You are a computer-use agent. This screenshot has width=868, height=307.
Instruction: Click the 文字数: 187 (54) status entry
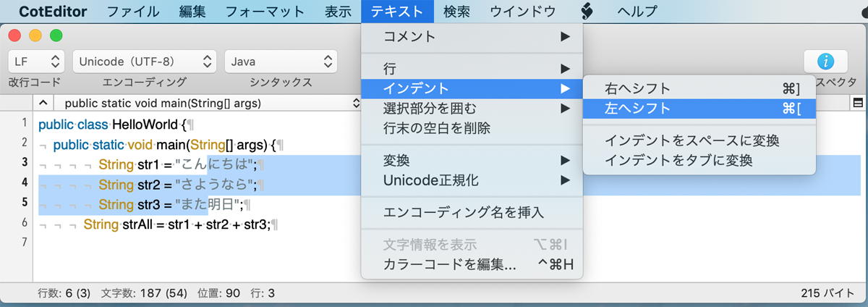pyautogui.click(x=145, y=293)
